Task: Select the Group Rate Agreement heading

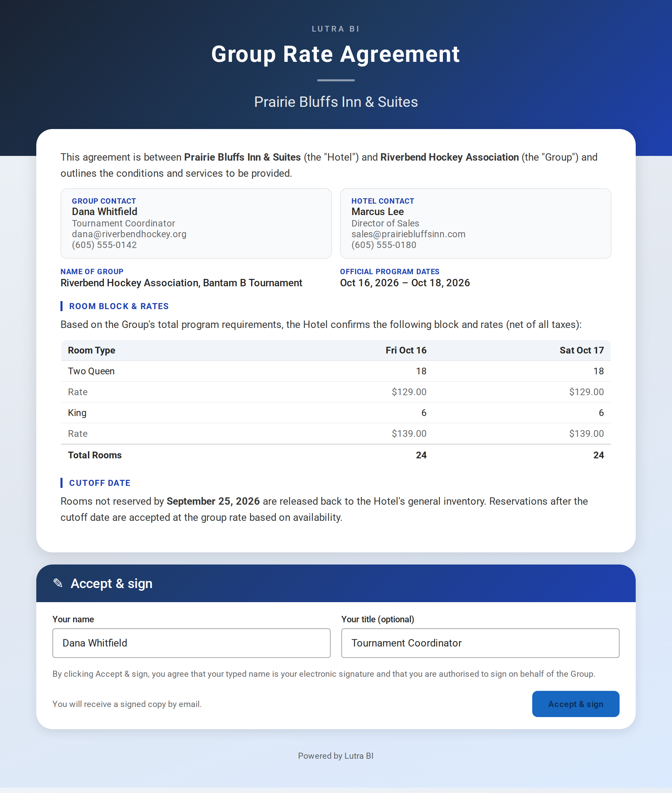Action: tap(336, 54)
